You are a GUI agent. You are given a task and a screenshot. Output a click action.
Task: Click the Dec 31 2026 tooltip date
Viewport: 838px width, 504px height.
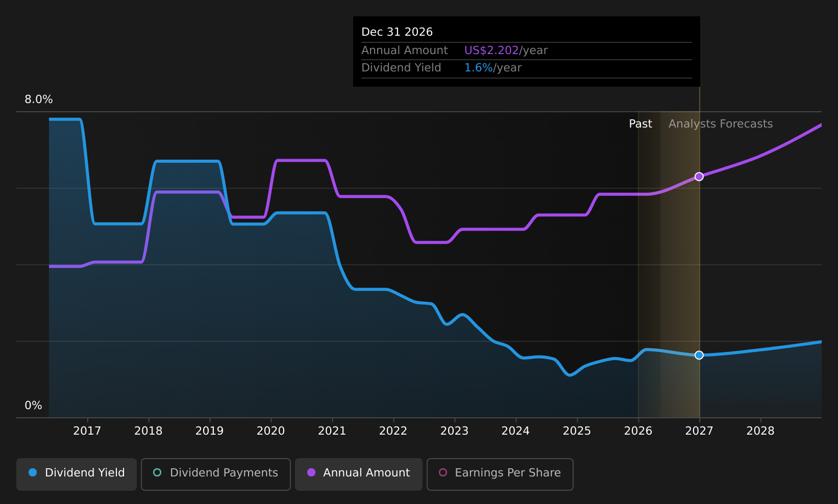tap(397, 32)
